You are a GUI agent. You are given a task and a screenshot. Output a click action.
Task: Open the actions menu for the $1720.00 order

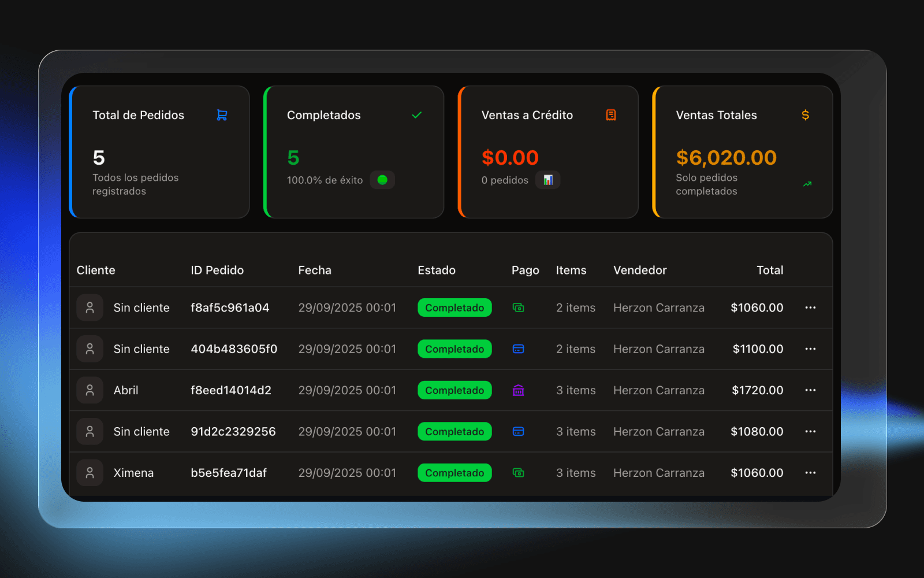810,390
